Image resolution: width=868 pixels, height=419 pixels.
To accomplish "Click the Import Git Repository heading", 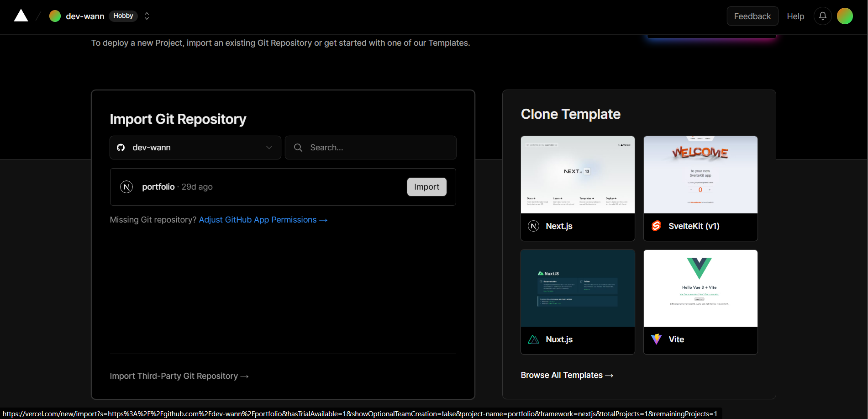I will pyautogui.click(x=178, y=119).
